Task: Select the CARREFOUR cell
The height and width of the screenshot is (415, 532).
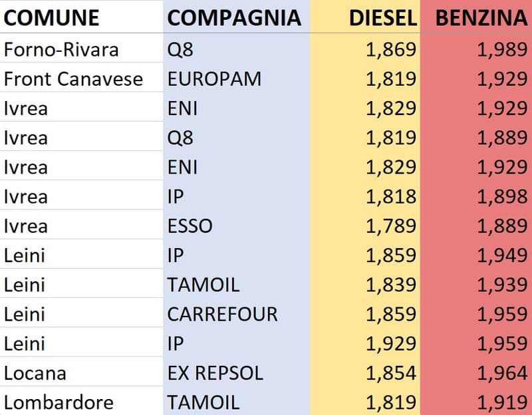Action: point(222,313)
